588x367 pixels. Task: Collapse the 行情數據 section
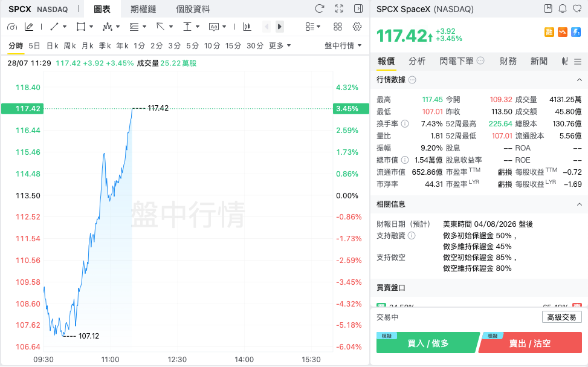[x=580, y=80]
